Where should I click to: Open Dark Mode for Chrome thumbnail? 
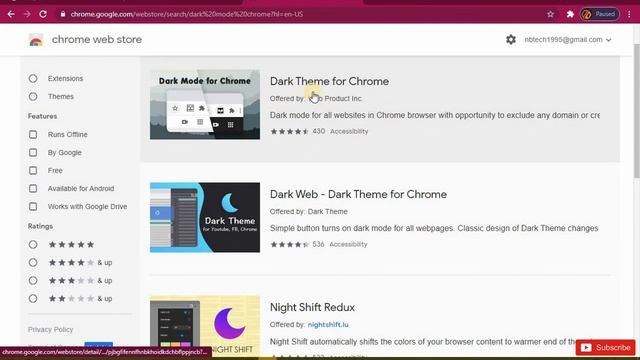pos(205,104)
